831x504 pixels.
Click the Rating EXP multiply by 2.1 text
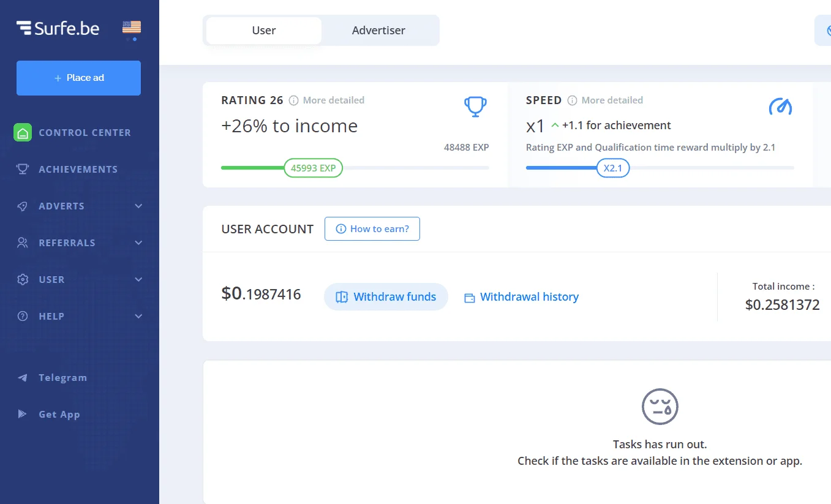tap(650, 147)
